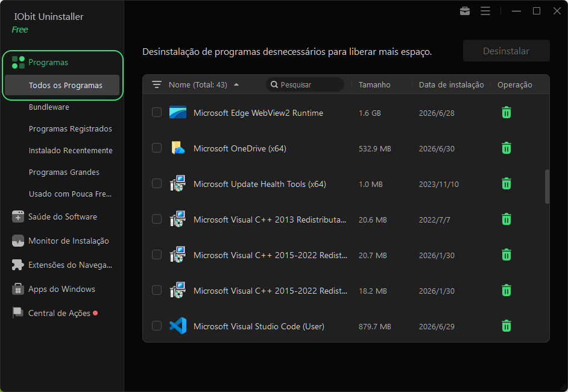Sort the list by Tamanho column
Screen dimensions: 568x392
coord(374,85)
